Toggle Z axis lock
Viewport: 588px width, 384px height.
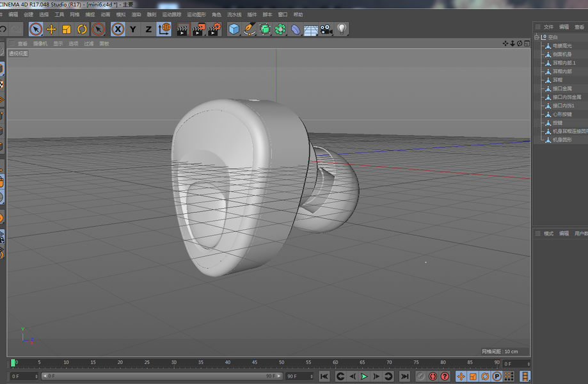click(148, 29)
